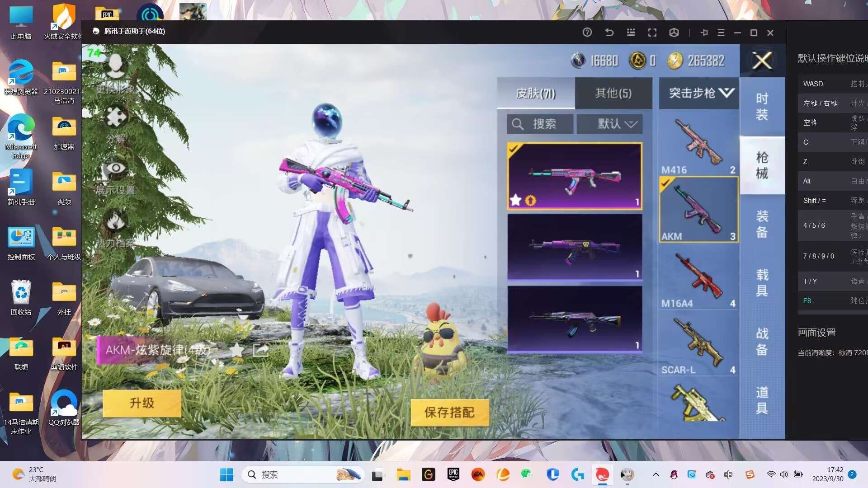The width and height of the screenshot is (868, 488).
Task: Open QQ浏览器 desktop shortcut
Action: tap(64, 408)
